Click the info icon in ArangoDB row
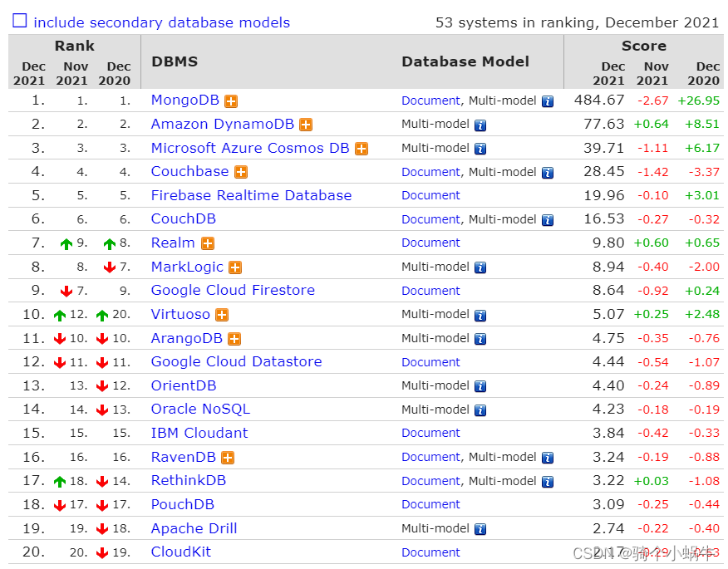Viewport: 728px width, 569px height. point(480,339)
